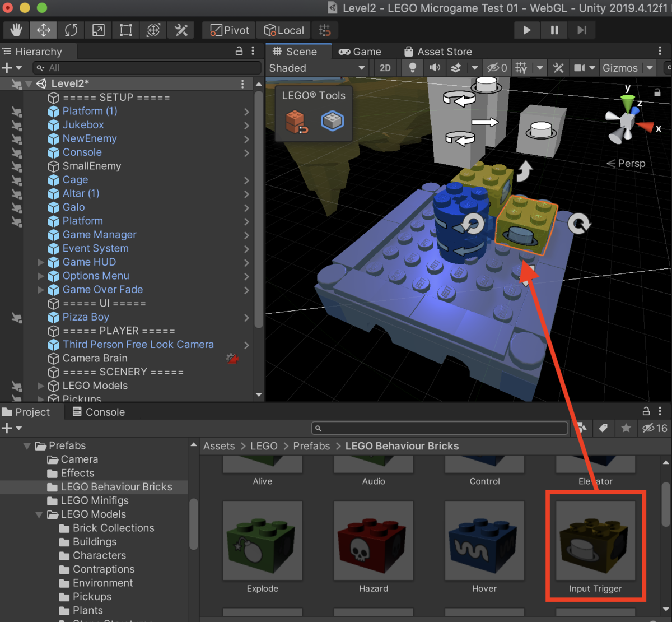Toggle Pivot/Center handle position
The image size is (672, 622).
click(x=229, y=30)
